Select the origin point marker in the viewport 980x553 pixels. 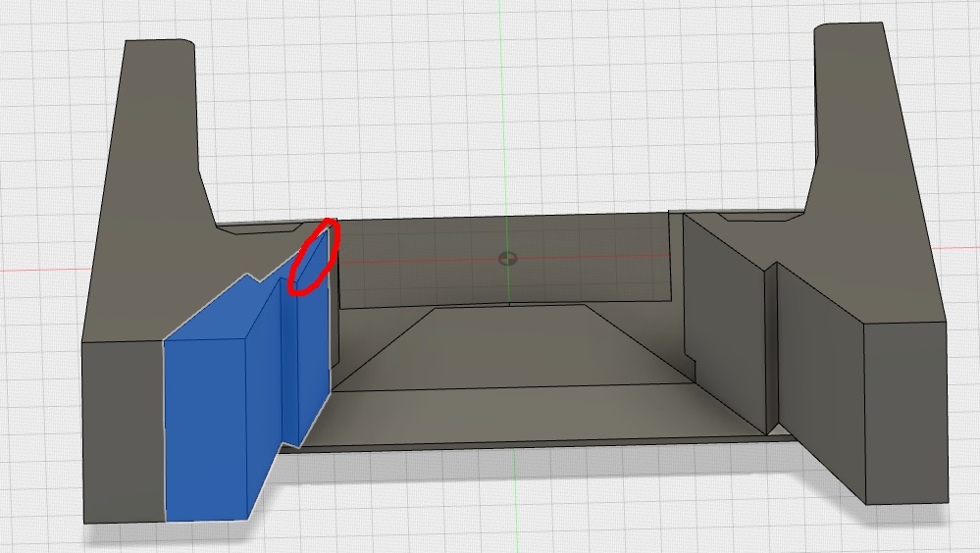pos(507,258)
